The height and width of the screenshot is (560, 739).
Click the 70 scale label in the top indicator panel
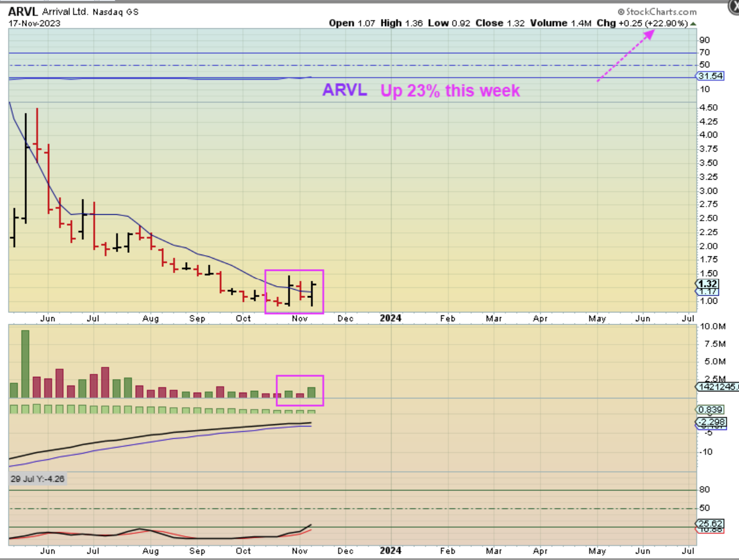pyautogui.click(x=704, y=53)
